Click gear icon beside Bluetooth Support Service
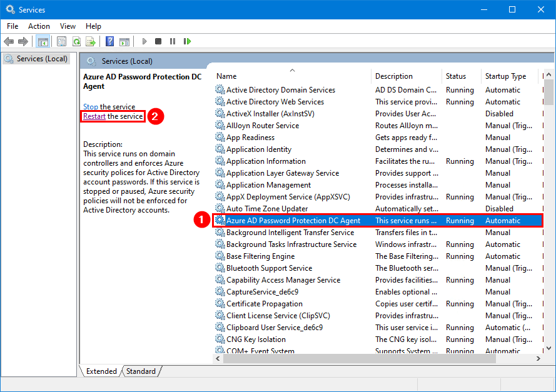 click(x=220, y=268)
